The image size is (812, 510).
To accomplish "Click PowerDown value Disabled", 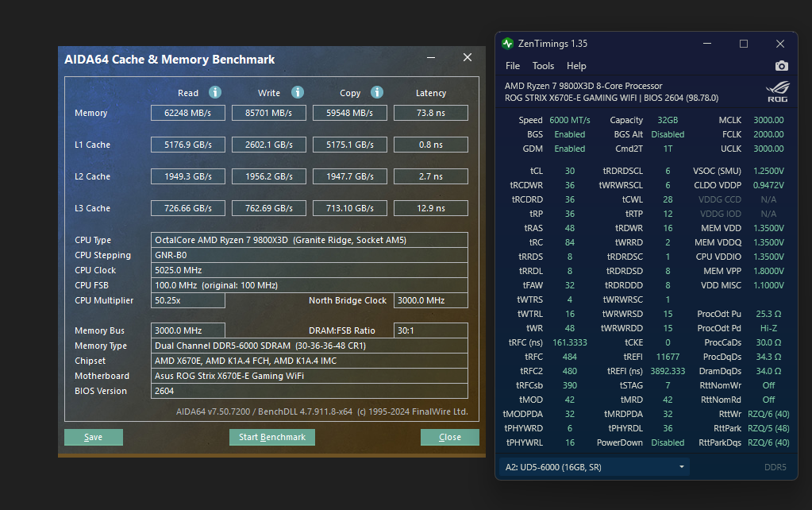I will tap(668, 442).
